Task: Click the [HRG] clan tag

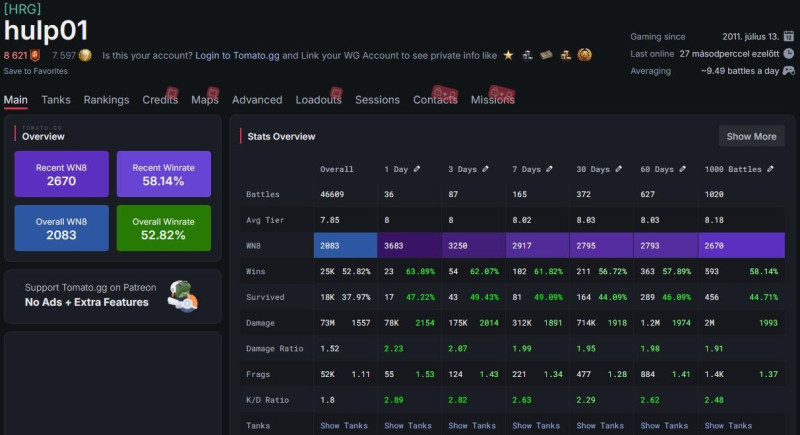Action: (x=22, y=9)
